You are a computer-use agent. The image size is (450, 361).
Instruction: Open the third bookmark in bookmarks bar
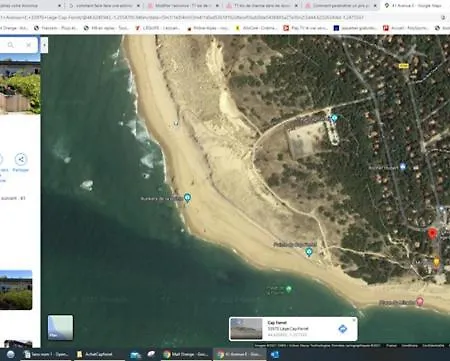click(106, 28)
